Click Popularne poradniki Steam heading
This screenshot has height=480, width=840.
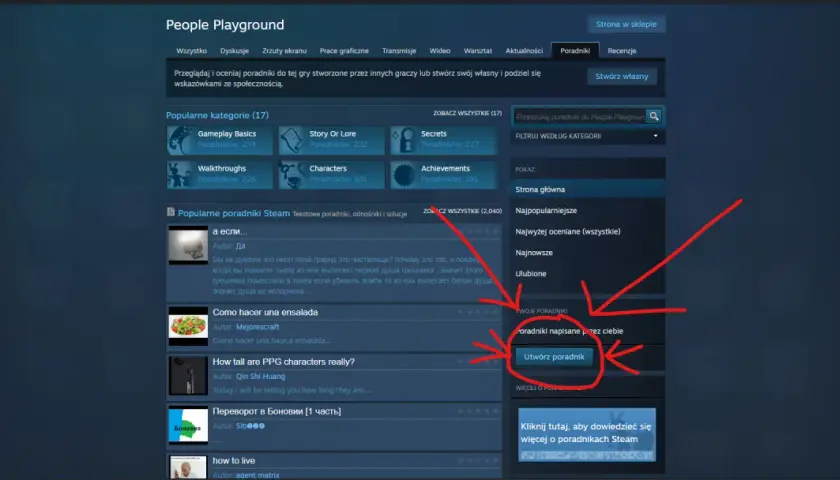pyautogui.click(x=234, y=213)
